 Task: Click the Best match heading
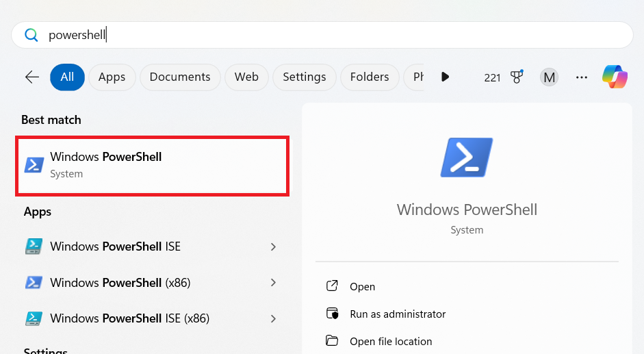pos(51,120)
